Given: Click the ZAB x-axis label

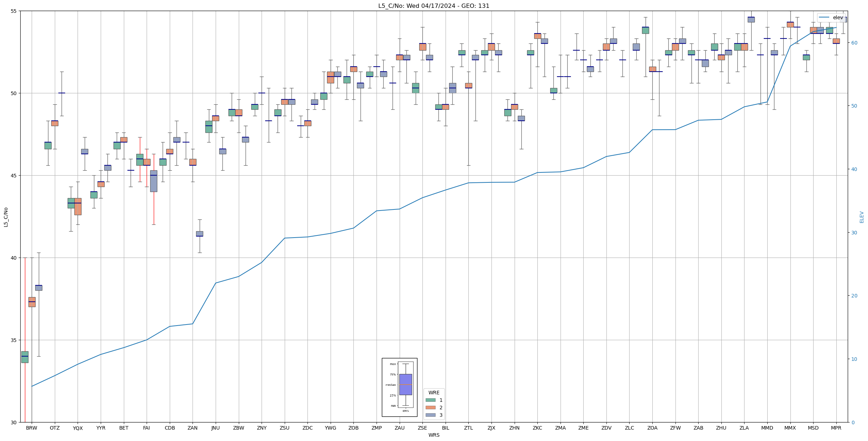Looking at the screenshot, I should point(698,428).
